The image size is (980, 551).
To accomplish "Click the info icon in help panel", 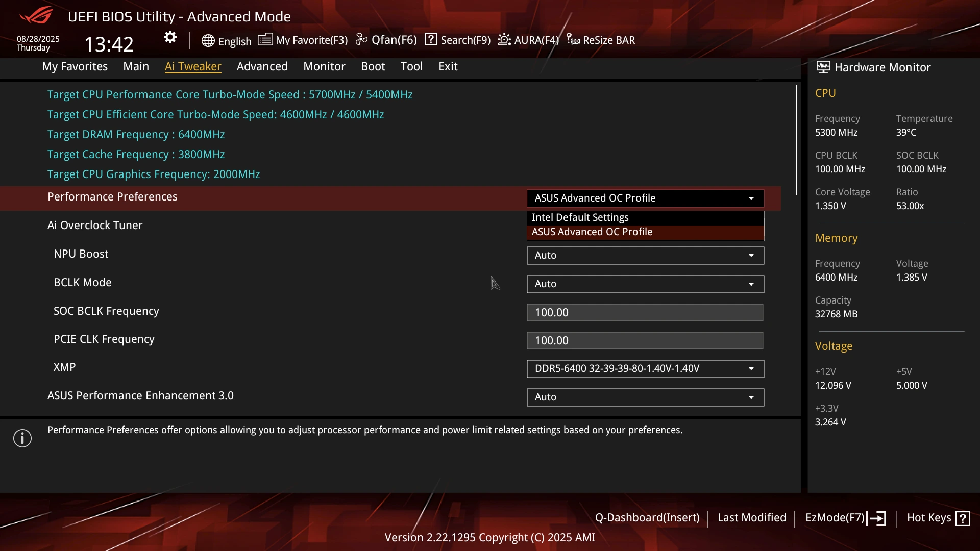I will click(22, 438).
